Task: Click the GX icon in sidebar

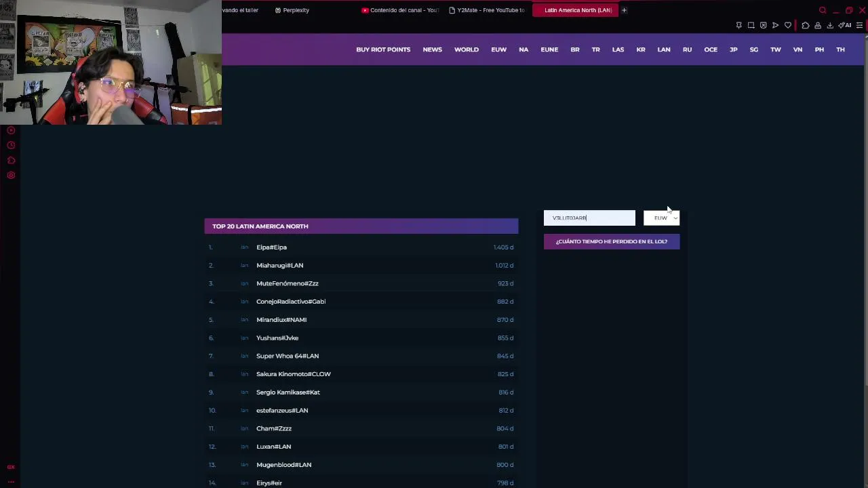Action: click(x=11, y=467)
